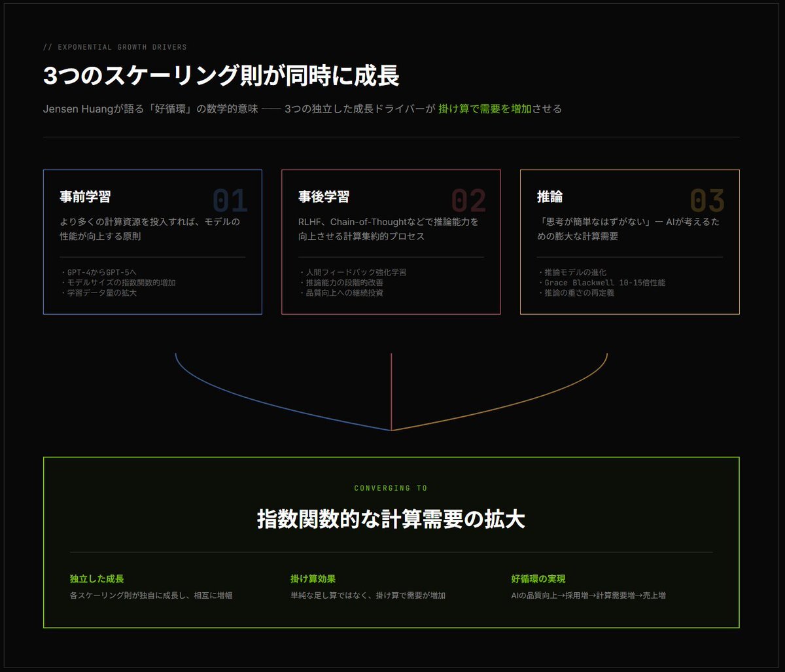Click the faded 03 number in third card
This screenshot has height=672, width=785.
(707, 202)
